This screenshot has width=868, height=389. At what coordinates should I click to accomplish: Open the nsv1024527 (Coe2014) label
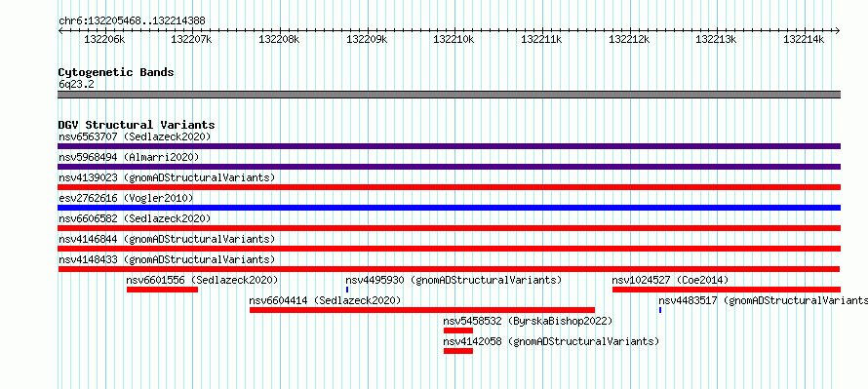(670, 280)
